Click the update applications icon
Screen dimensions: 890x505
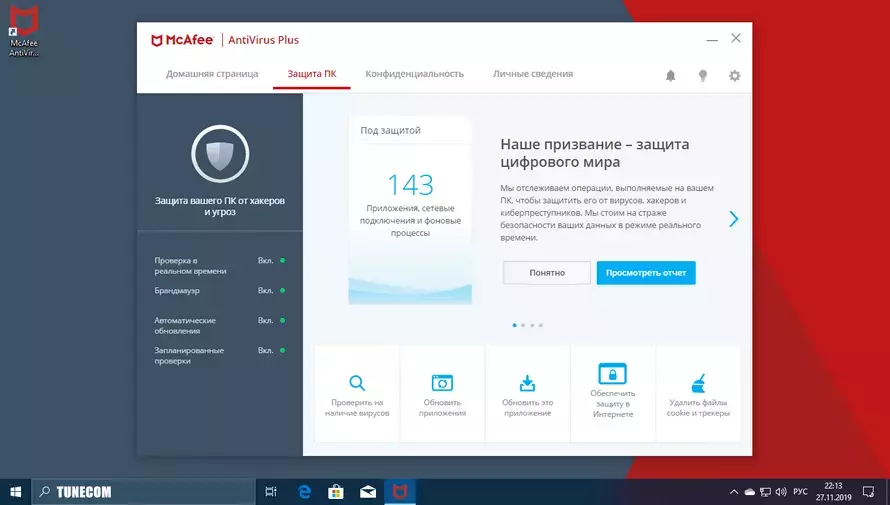(x=442, y=383)
